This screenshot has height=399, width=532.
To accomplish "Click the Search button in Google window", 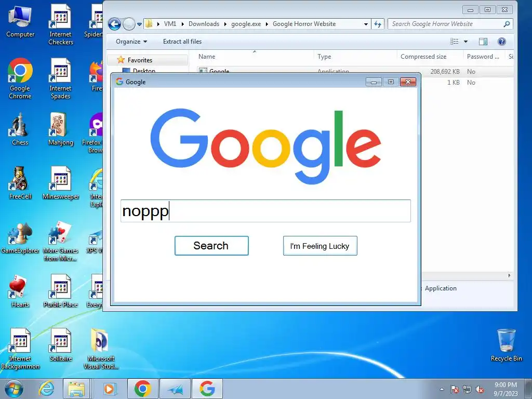I will [211, 246].
